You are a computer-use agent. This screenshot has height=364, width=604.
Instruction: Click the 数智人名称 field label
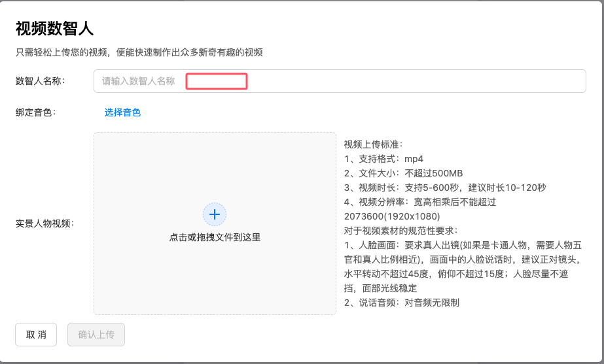pos(44,81)
